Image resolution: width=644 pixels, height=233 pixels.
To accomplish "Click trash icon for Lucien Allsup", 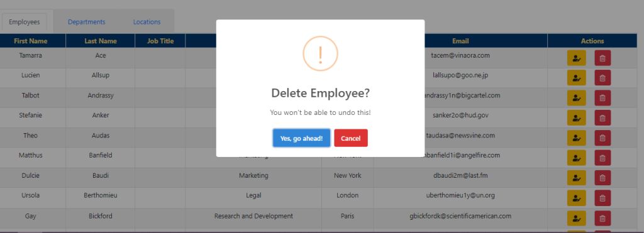I will coord(602,78).
